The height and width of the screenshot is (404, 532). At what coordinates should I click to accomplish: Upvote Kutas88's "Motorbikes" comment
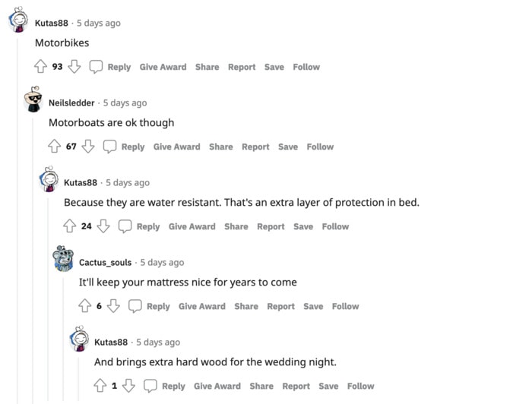pos(40,66)
